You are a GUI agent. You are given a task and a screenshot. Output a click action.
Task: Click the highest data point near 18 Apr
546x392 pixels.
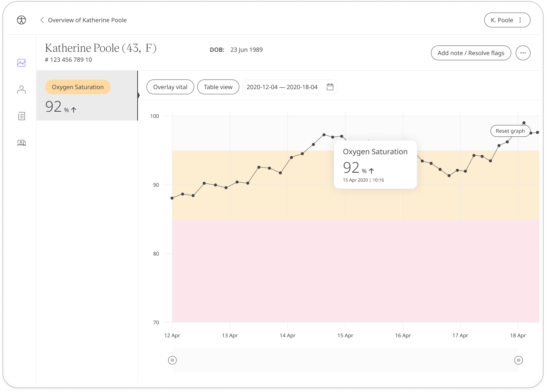click(x=524, y=123)
